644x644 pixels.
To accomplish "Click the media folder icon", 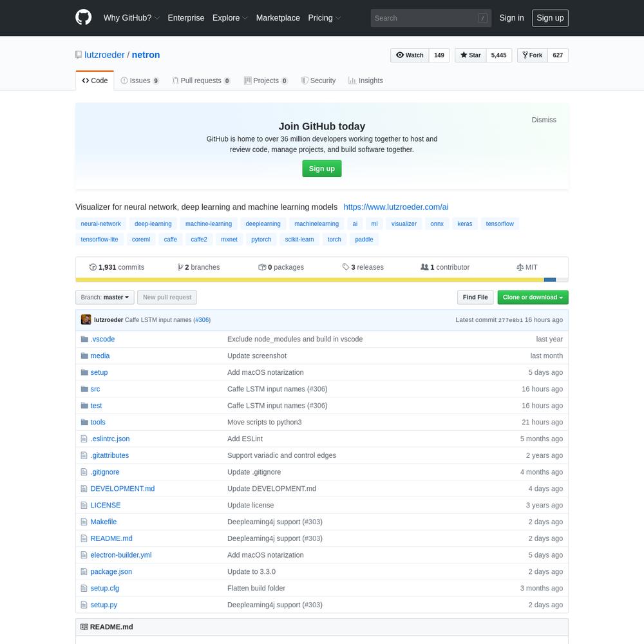I will [x=84, y=355].
